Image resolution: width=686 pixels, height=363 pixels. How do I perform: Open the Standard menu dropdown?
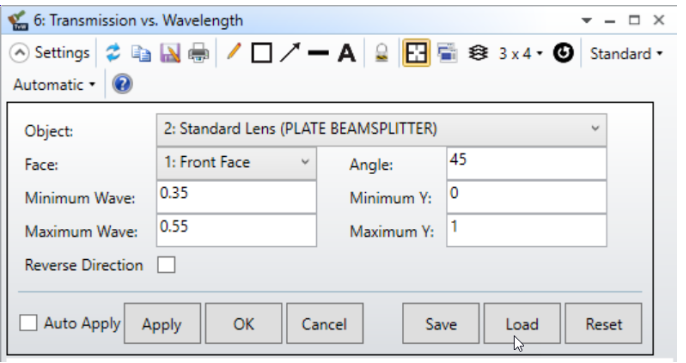tap(626, 54)
